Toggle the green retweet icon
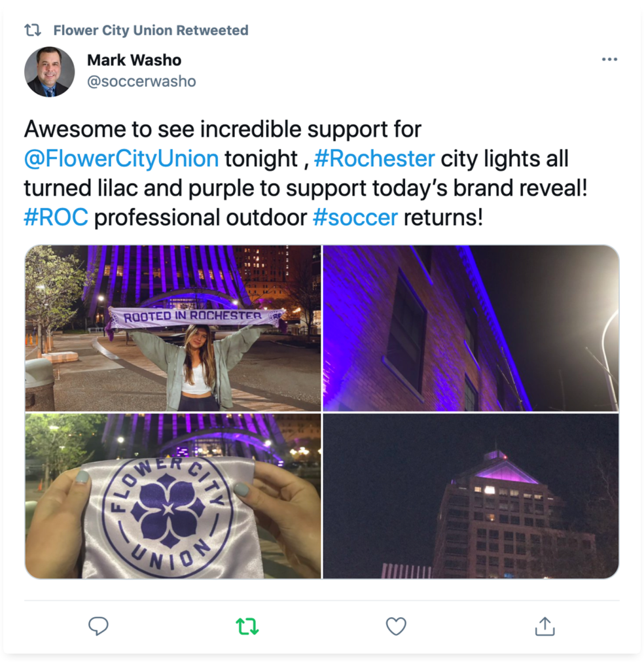This screenshot has width=644, height=670. click(x=247, y=626)
